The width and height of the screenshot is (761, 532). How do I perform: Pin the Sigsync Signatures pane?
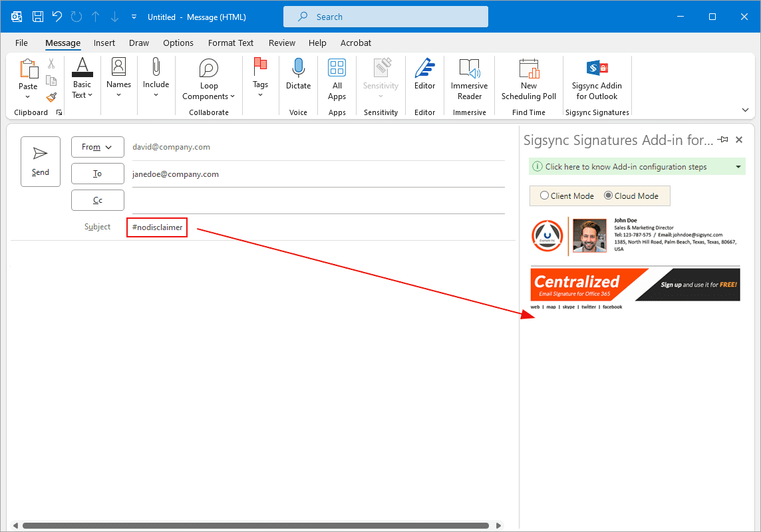pos(723,140)
